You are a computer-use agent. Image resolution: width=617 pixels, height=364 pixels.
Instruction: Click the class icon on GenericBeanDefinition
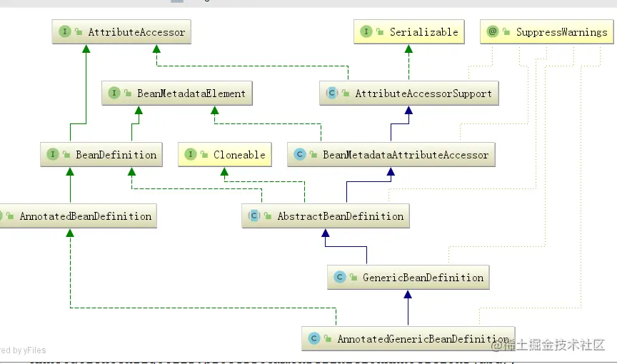(340, 277)
